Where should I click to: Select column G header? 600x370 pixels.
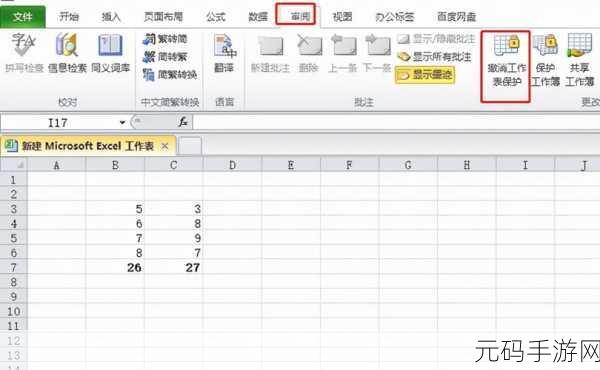(408, 165)
